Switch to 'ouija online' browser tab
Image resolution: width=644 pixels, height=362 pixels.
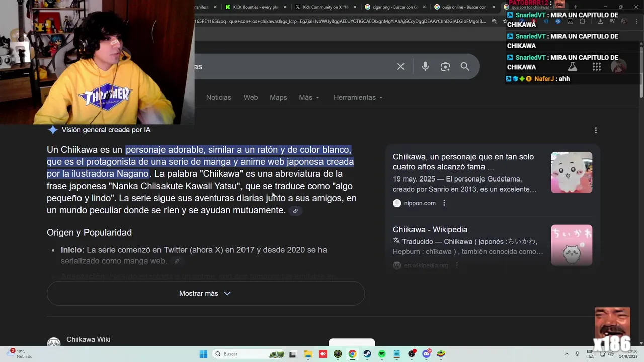(x=464, y=7)
